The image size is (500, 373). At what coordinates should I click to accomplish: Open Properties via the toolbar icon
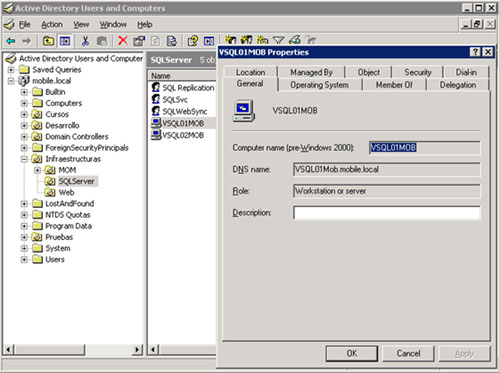coord(139,41)
